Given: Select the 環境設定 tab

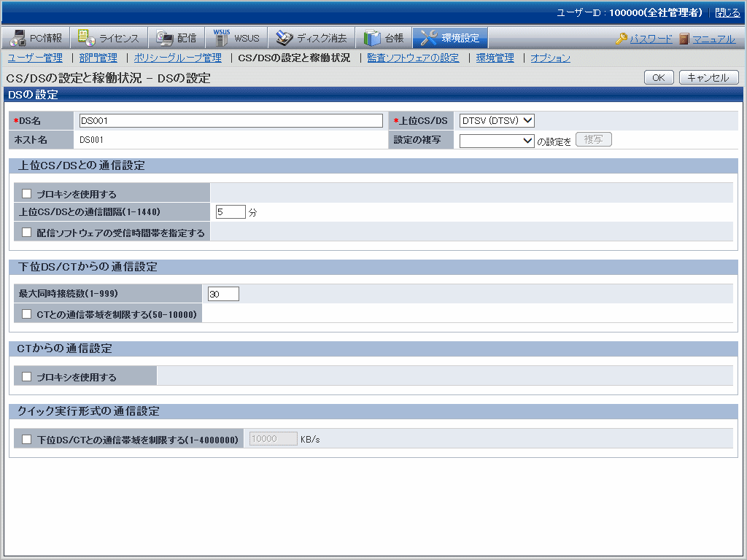Looking at the screenshot, I should (x=450, y=38).
